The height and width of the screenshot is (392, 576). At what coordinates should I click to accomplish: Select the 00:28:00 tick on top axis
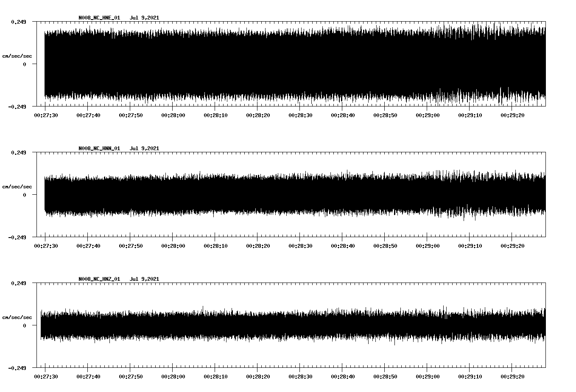point(173,114)
